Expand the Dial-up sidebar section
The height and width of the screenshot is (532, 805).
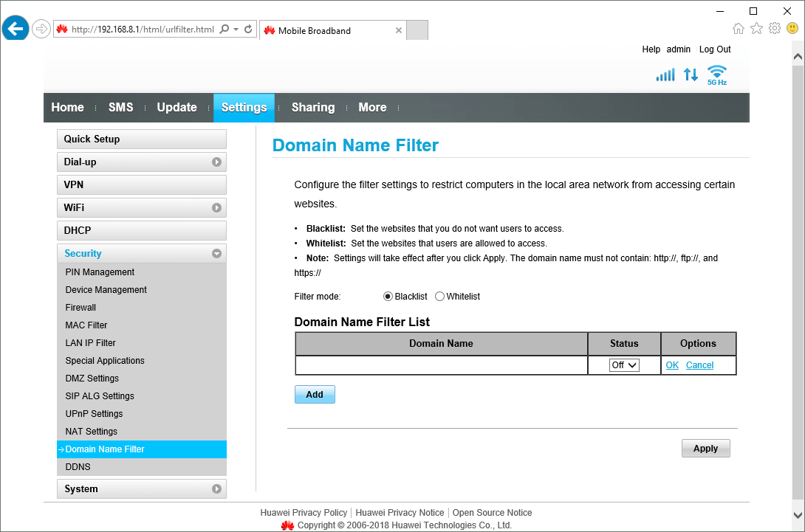(x=216, y=162)
